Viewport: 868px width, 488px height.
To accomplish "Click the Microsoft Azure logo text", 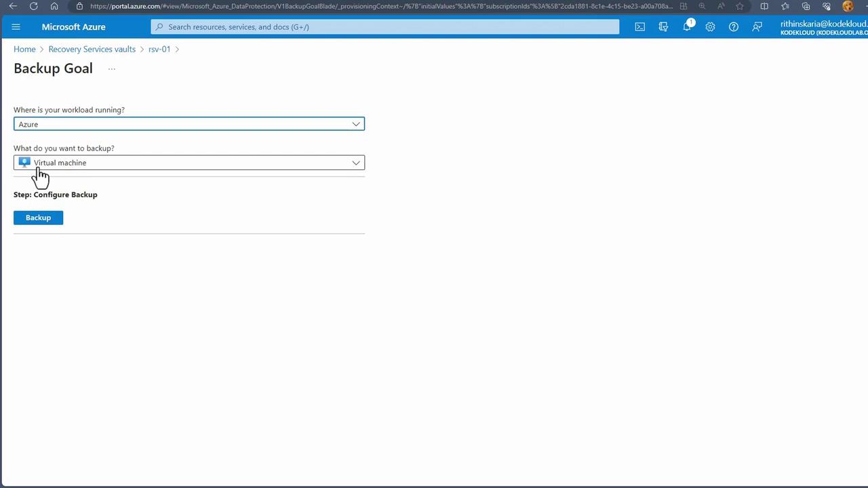I will [73, 27].
